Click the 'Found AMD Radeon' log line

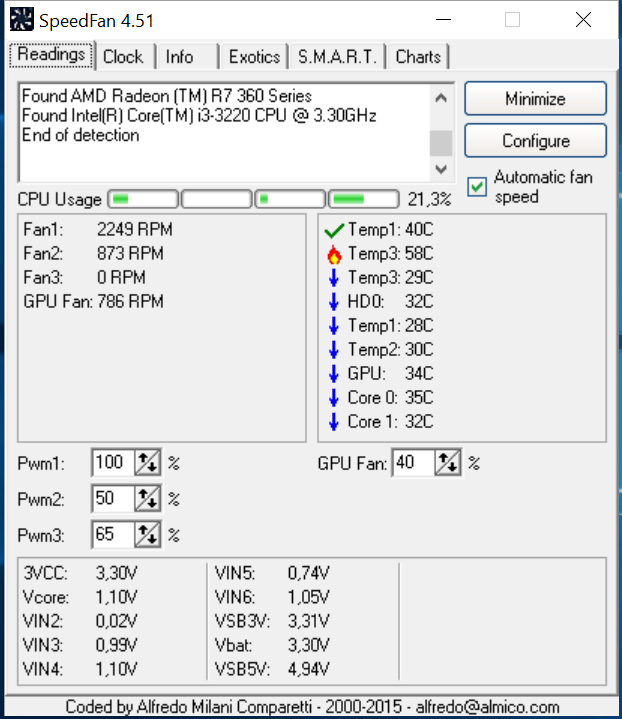click(x=167, y=96)
